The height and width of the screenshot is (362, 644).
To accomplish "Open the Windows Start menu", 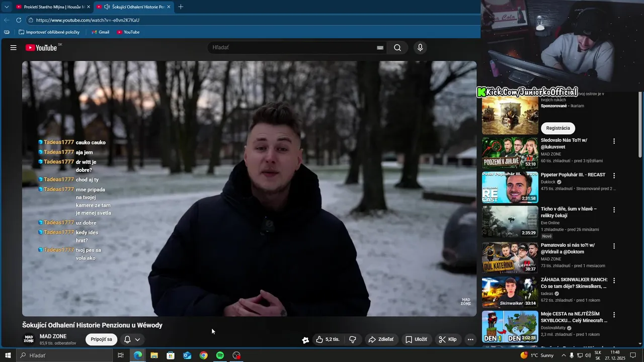I will pyautogui.click(x=8, y=355).
